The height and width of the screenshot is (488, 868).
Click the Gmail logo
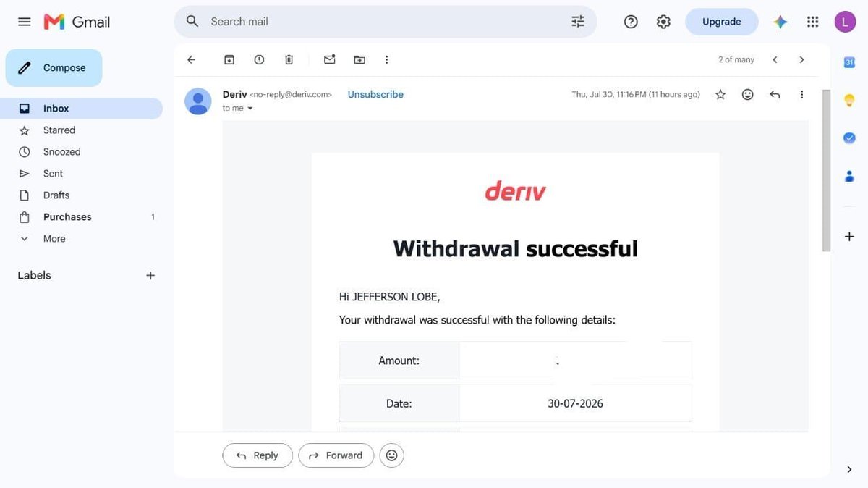point(77,22)
